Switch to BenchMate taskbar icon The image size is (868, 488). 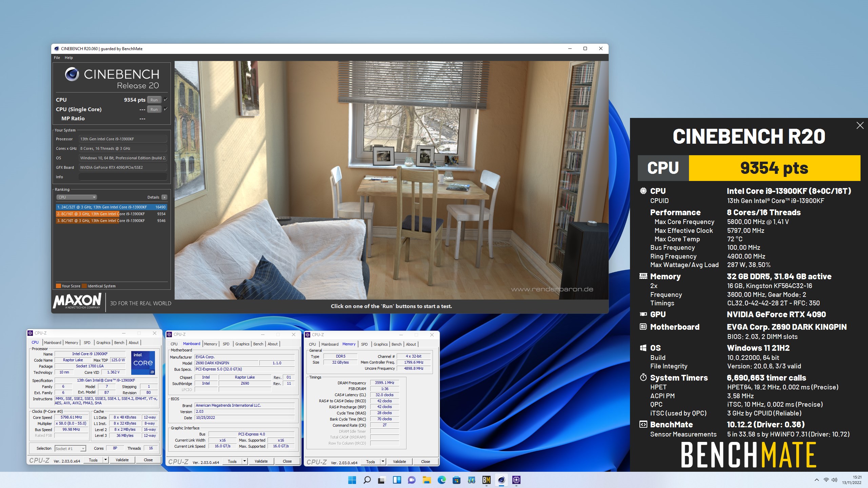click(x=486, y=480)
